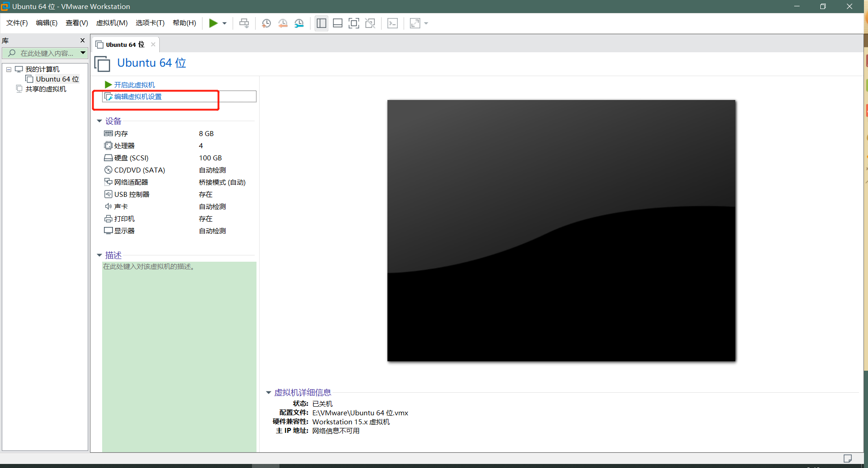Click the display monitor icon
868x468 pixels.
point(108,231)
